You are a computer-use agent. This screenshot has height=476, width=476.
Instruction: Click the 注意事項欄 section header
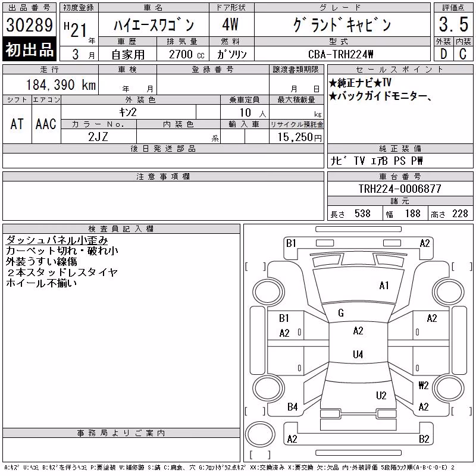coord(163,176)
